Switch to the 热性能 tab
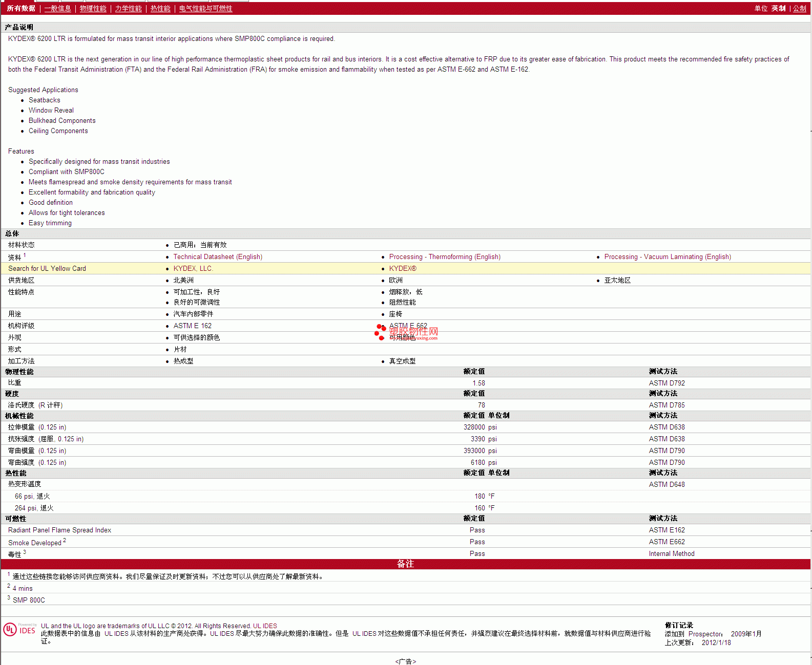 (x=160, y=9)
